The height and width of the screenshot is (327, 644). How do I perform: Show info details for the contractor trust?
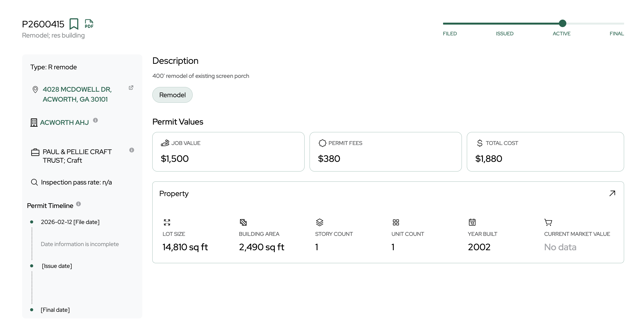tap(132, 150)
